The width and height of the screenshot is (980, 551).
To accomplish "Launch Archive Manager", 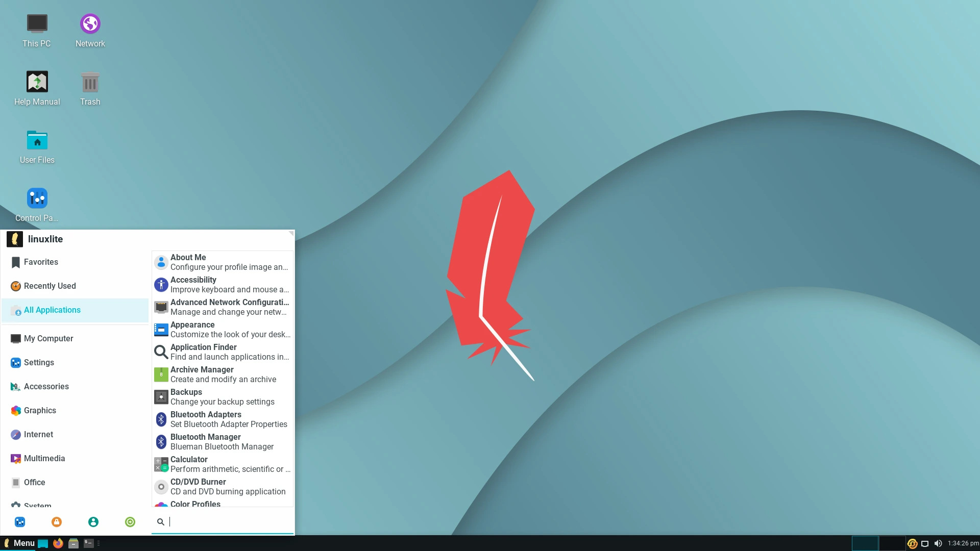I will point(223,374).
